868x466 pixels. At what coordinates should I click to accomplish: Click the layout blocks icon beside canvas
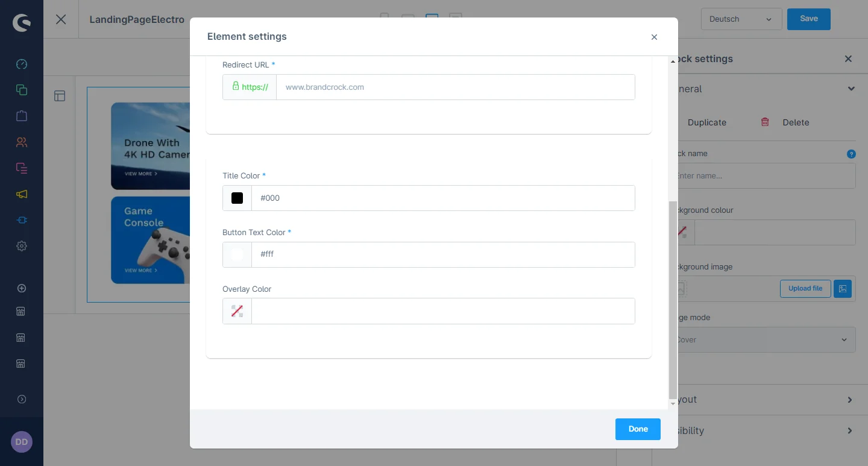[60, 96]
